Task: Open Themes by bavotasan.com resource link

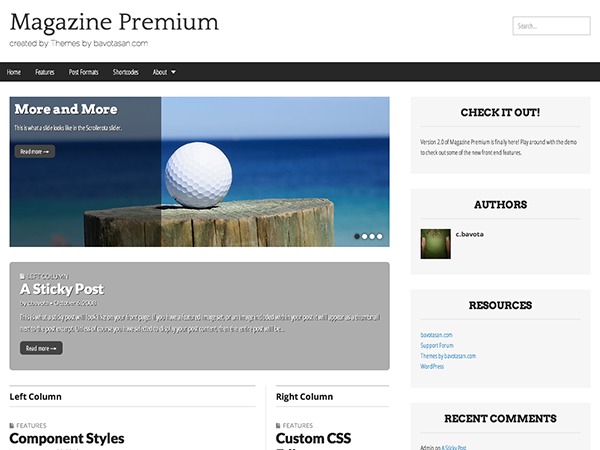Action: 448,356
